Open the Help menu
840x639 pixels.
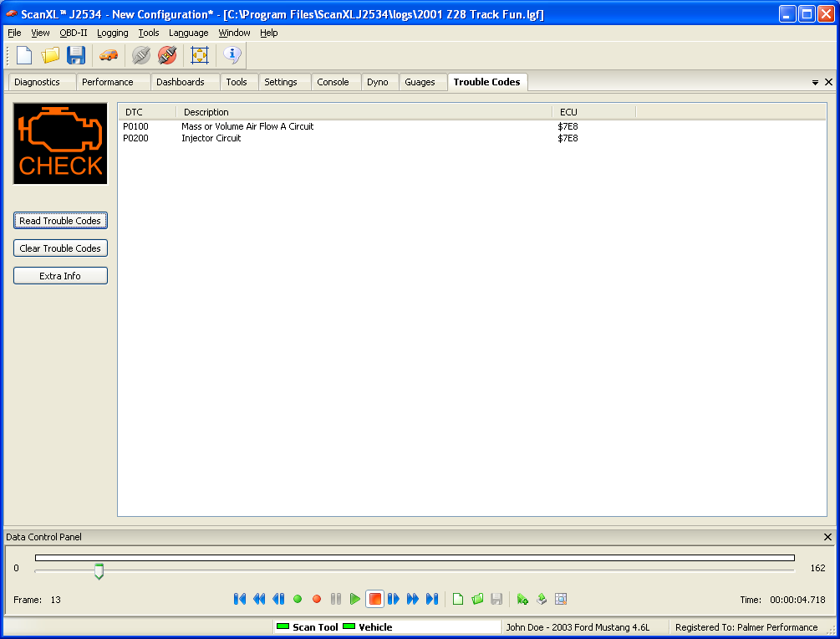tap(269, 33)
